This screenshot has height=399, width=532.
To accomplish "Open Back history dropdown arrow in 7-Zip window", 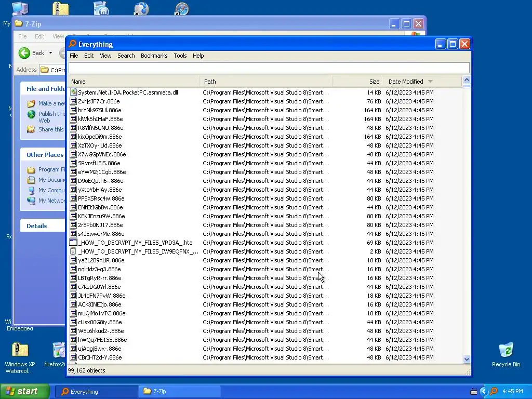I will point(50,53).
